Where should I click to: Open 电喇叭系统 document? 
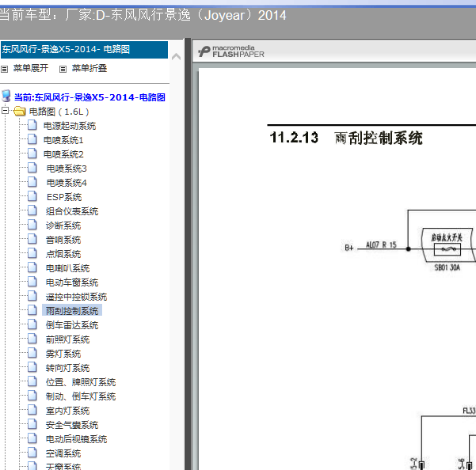67,268
